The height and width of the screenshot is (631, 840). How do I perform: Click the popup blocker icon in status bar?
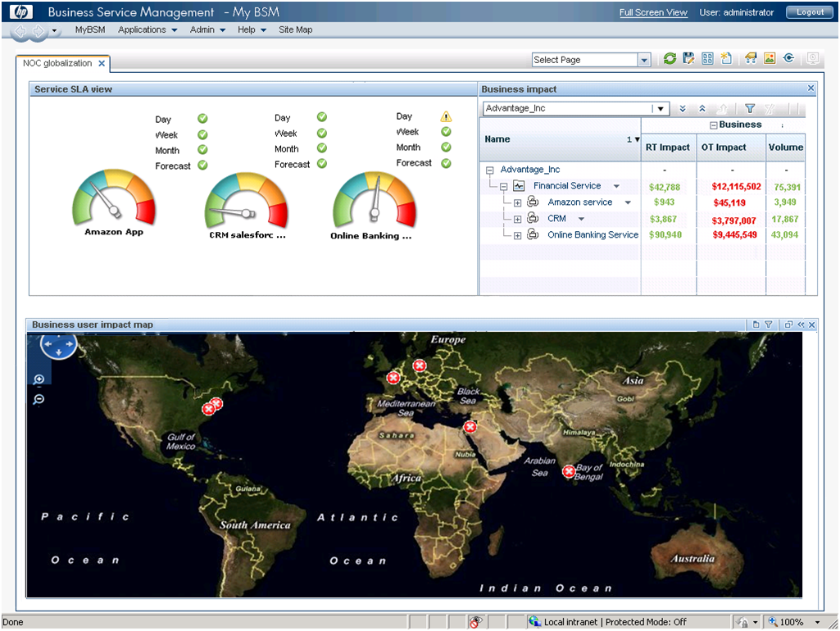point(475,621)
